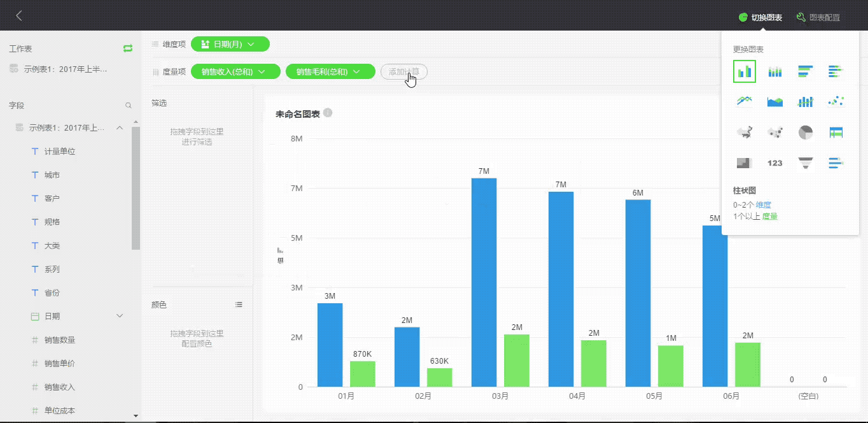This screenshot has height=423, width=868.
Task: Expand the 销售毛利(总和) measure dropdown
Action: coord(330,72)
